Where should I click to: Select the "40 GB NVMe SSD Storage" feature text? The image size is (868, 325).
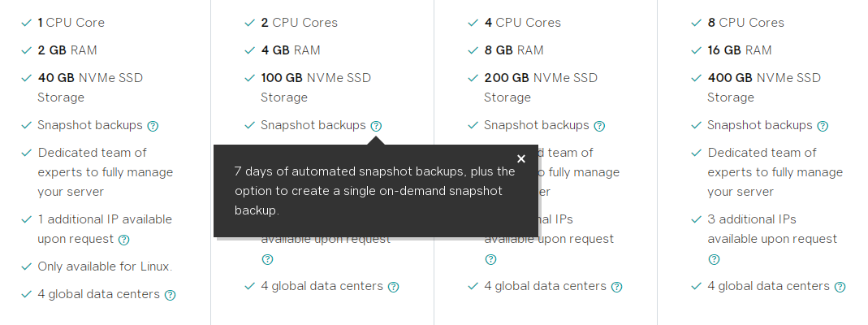[89, 88]
